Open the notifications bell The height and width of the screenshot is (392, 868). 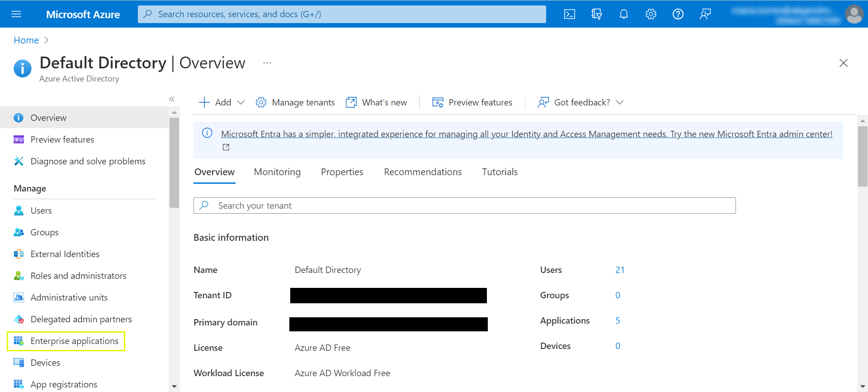pyautogui.click(x=624, y=14)
